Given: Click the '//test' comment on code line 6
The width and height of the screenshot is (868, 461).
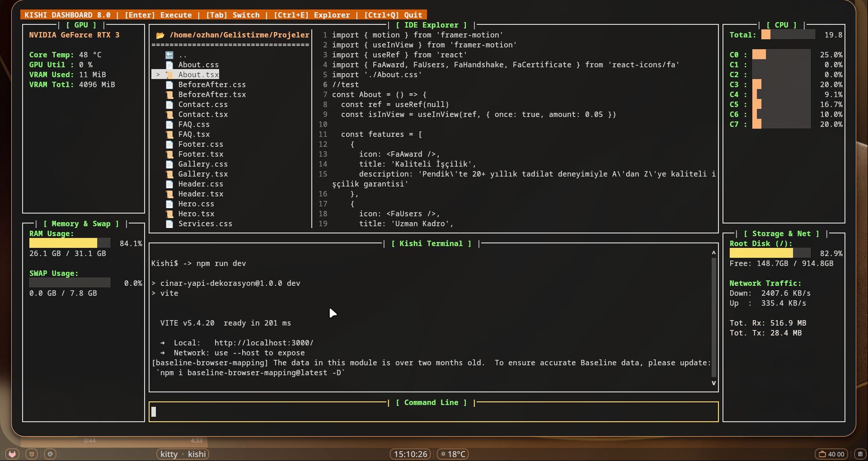Looking at the screenshot, I should (346, 85).
